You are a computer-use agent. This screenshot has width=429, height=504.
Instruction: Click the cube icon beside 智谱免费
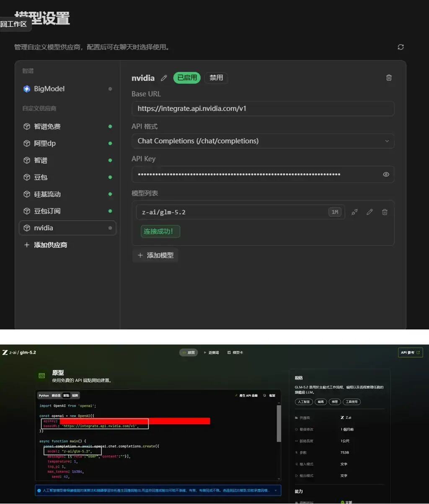pos(27,126)
